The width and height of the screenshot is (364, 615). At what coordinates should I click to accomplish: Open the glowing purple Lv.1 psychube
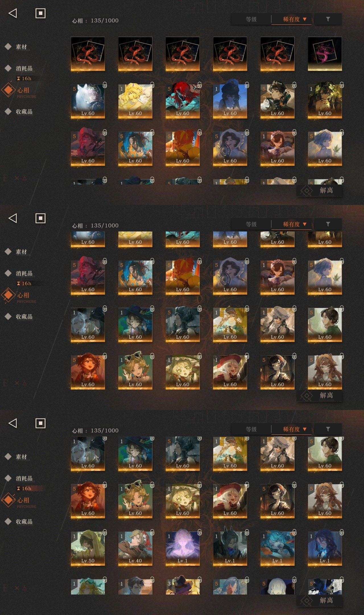(183, 548)
